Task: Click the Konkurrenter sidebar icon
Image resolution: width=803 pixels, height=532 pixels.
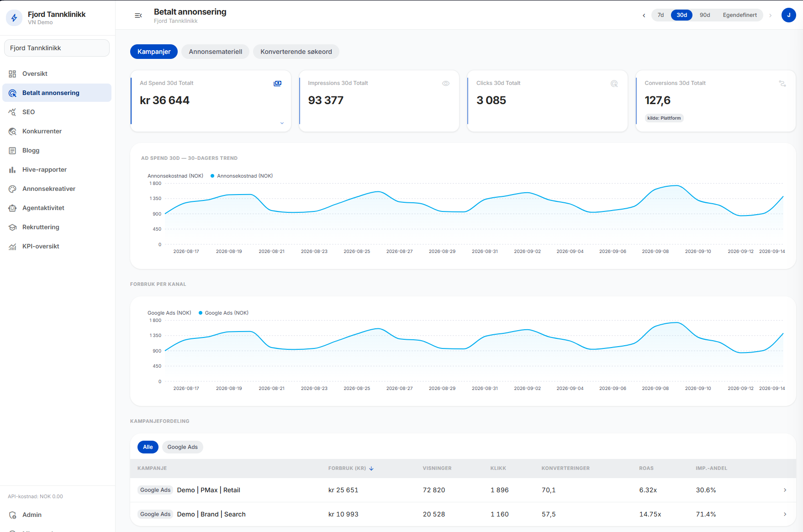Action: tap(12, 132)
